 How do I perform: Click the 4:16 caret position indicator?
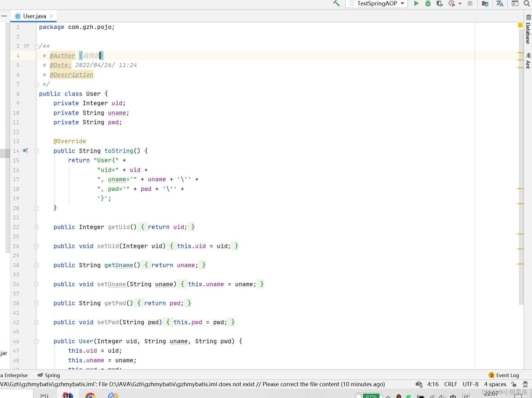433,384
